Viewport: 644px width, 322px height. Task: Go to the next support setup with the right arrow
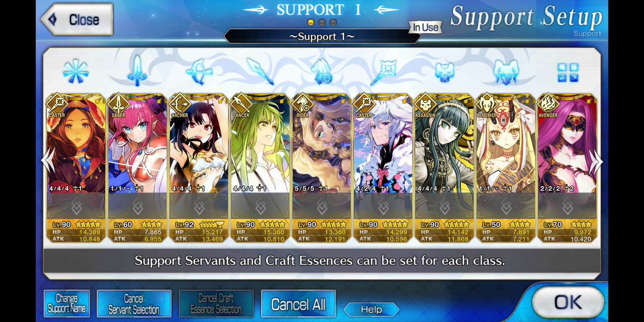coord(597,161)
